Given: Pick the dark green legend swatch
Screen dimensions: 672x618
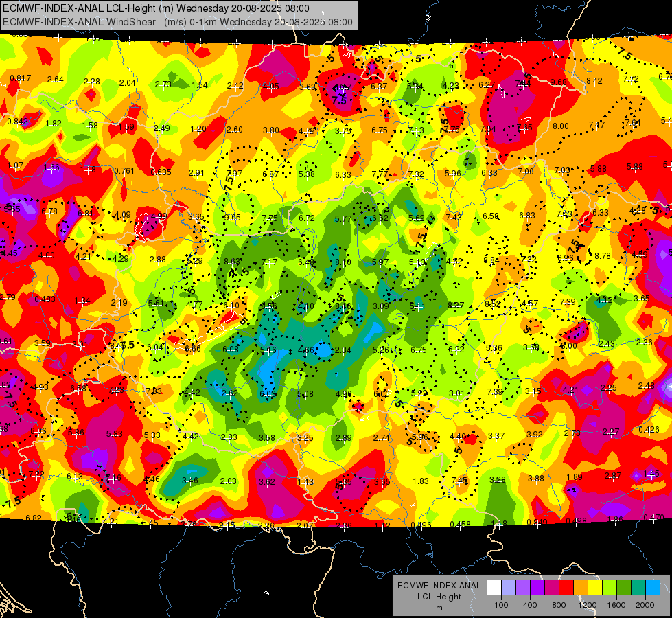Looking at the screenshot, I should (x=624, y=588).
